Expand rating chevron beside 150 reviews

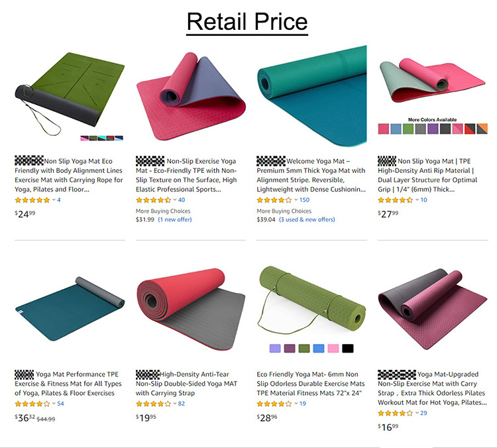(x=296, y=199)
